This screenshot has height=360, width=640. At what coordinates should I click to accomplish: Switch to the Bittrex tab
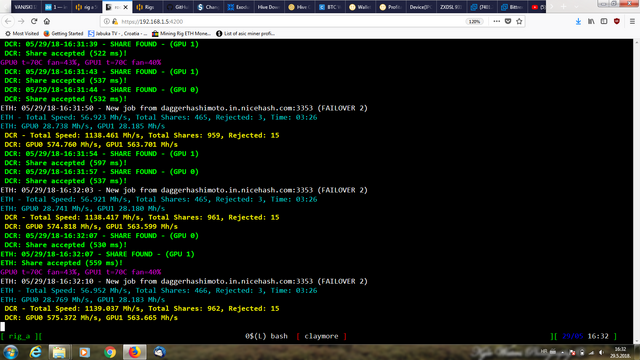pos(511,7)
